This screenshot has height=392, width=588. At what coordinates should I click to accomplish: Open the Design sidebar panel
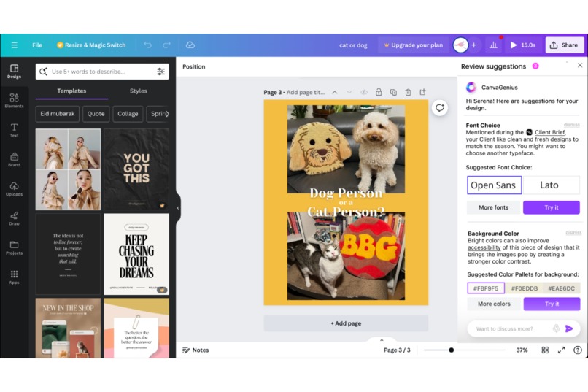(x=15, y=72)
